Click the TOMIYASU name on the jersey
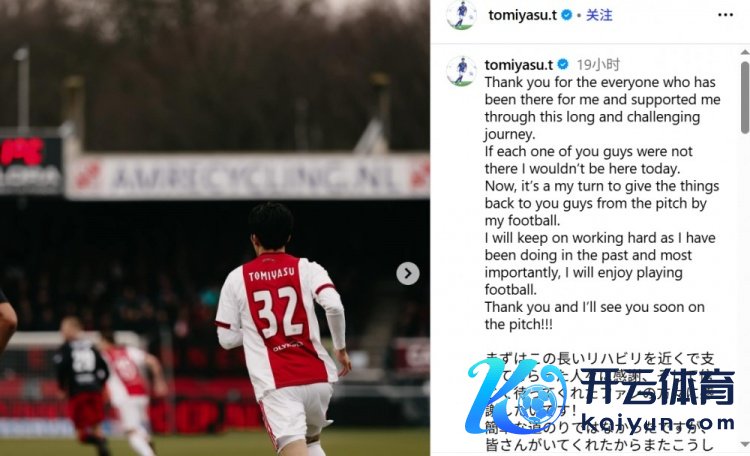This screenshot has width=750, height=456. (x=271, y=275)
